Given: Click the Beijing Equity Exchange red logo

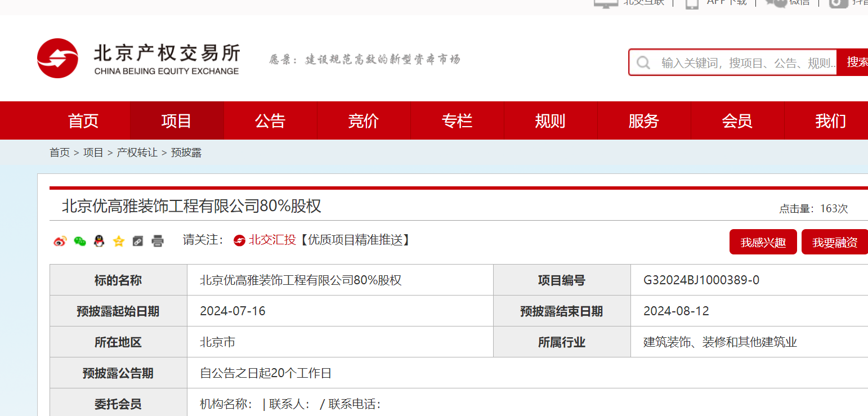Looking at the screenshot, I should pyautogui.click(x=57, y=59).
